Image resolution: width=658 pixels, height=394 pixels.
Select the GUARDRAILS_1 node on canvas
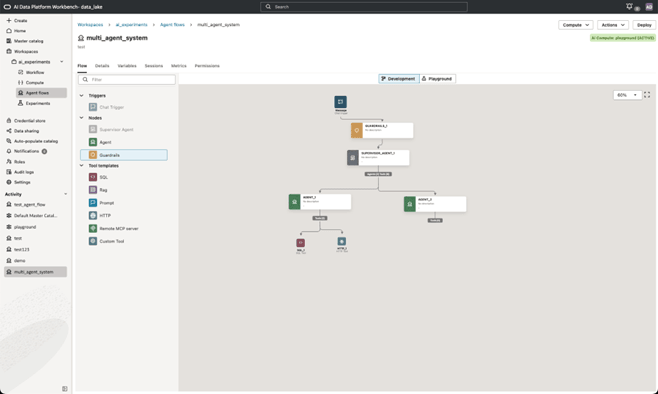382,130
